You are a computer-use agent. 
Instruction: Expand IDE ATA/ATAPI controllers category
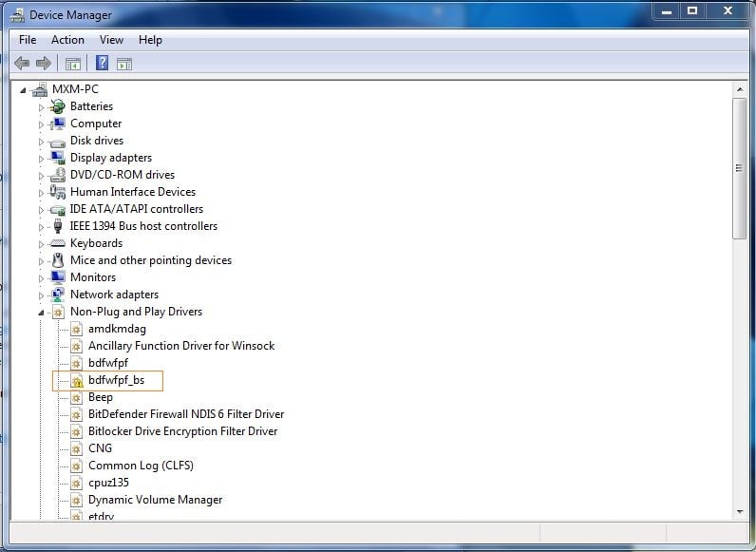click(x=41, y=210)
